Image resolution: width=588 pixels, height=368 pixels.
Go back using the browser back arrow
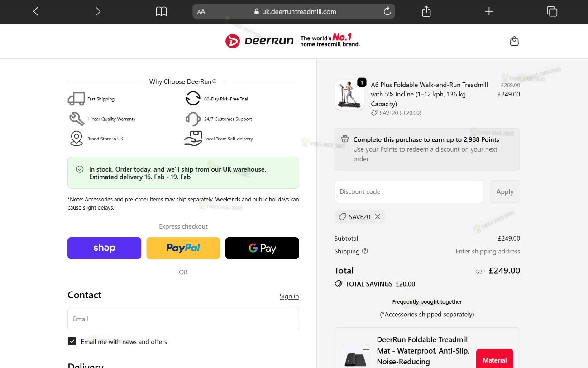tap(36, 11)
